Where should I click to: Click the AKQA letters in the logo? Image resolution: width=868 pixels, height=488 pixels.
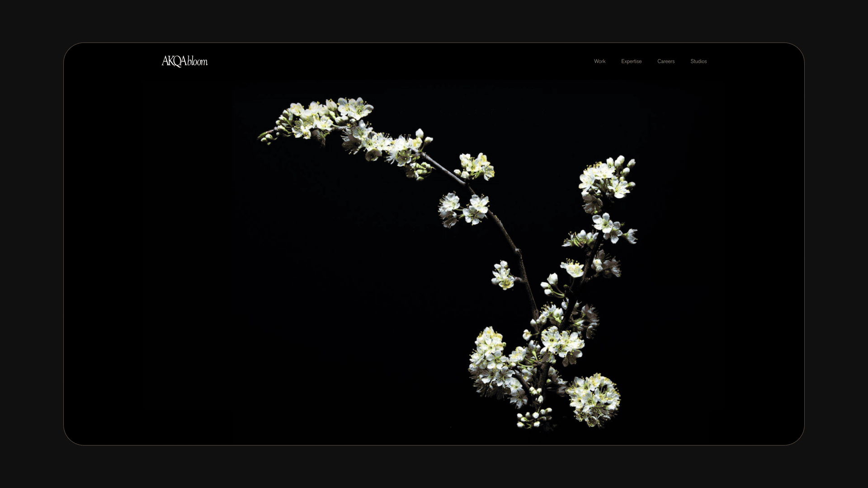[x=174, y=61]
